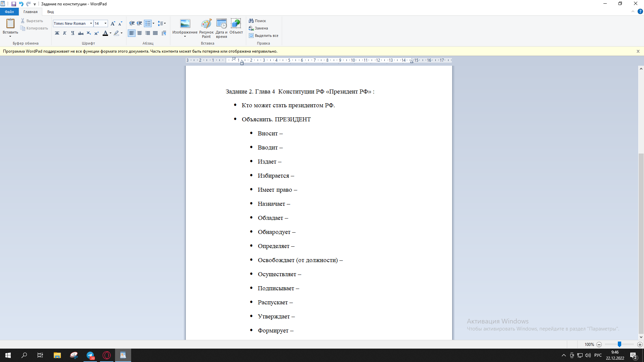Click the zoom slider handle
This screenshot has height=362, width=644.
click(619, 345)
